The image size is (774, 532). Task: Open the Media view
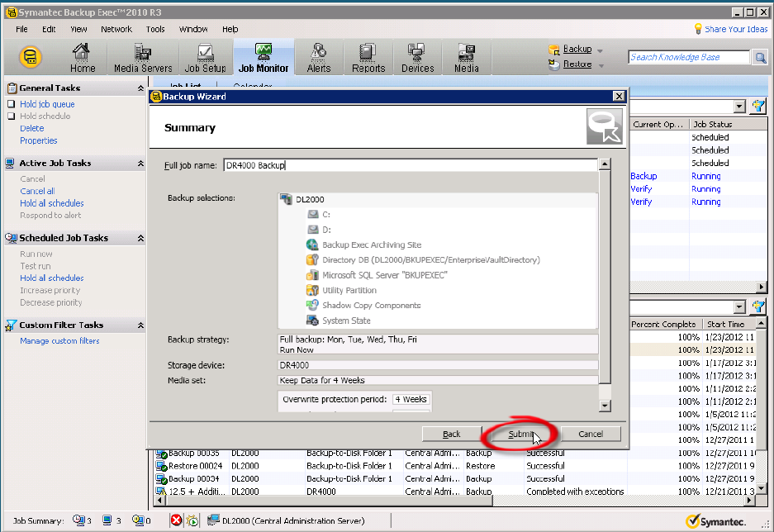pos(467,57)
